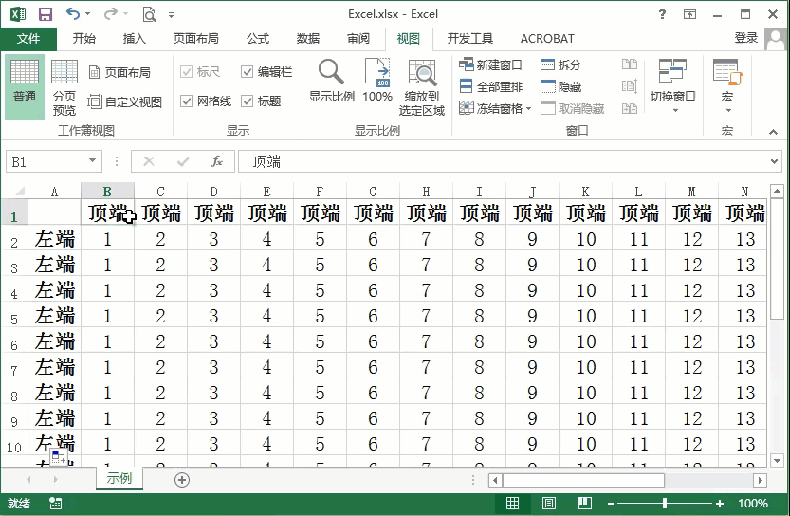Click the Print Preview quick access icon

coord(149,15)
